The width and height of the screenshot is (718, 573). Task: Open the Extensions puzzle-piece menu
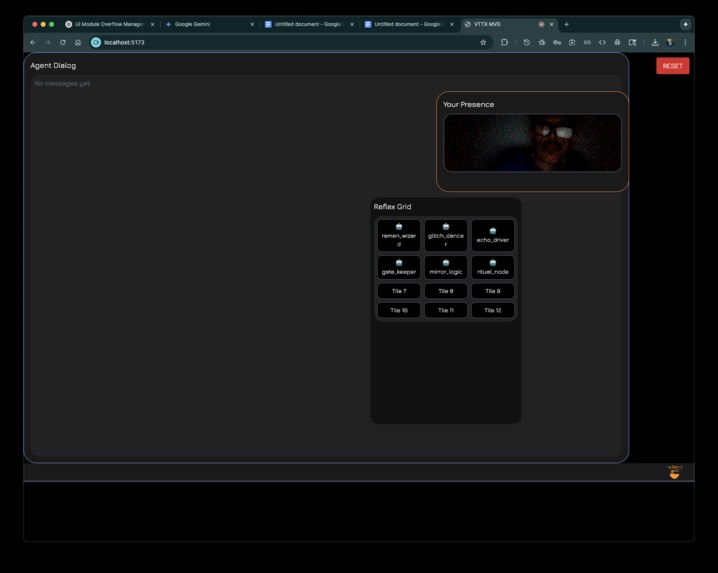[504, 42]
